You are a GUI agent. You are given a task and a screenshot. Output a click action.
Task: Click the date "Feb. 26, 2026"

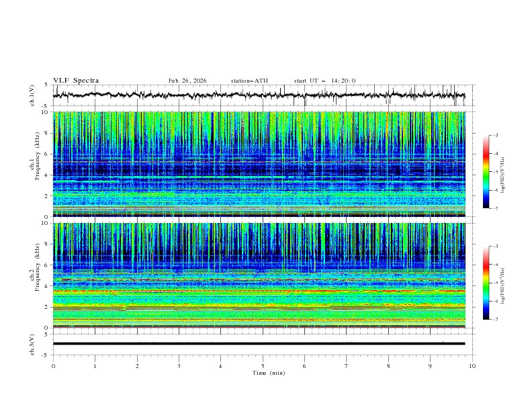187,81
